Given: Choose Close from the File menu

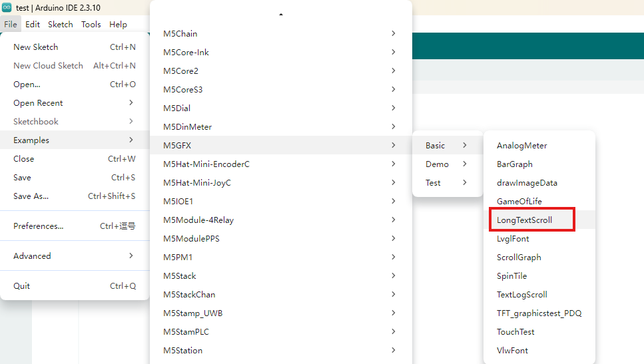Looking at the screenshot, I should pos(75,159).
